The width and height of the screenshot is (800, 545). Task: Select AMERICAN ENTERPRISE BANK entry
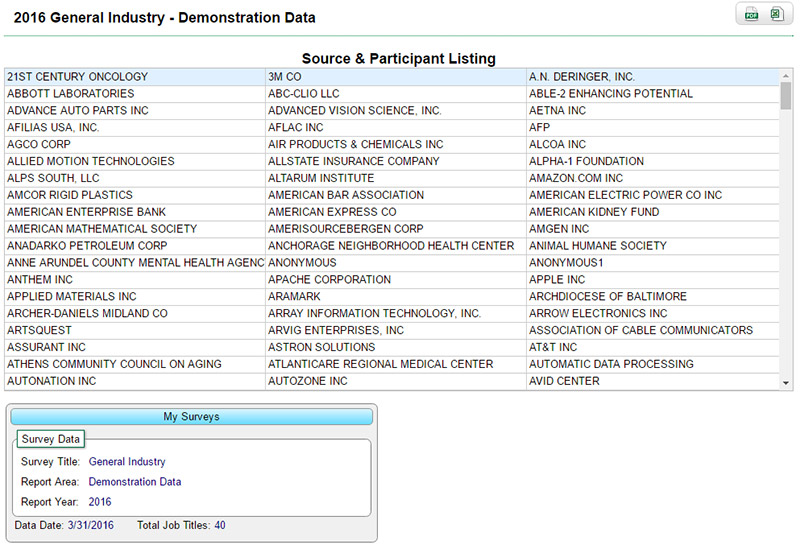(x=135, y=211)
